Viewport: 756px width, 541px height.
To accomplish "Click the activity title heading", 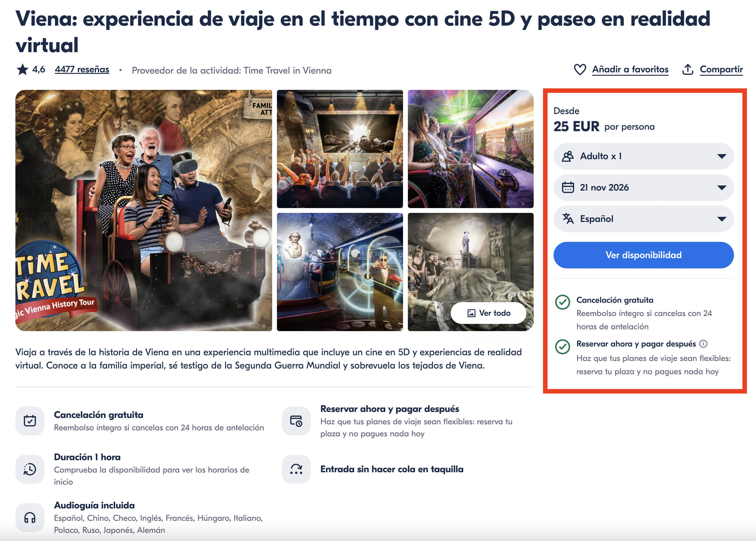I will coord(363,32).
